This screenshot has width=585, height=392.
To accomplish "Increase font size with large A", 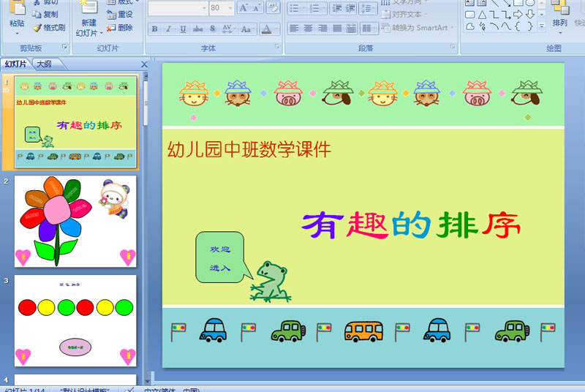I will (x=244, y=7).
